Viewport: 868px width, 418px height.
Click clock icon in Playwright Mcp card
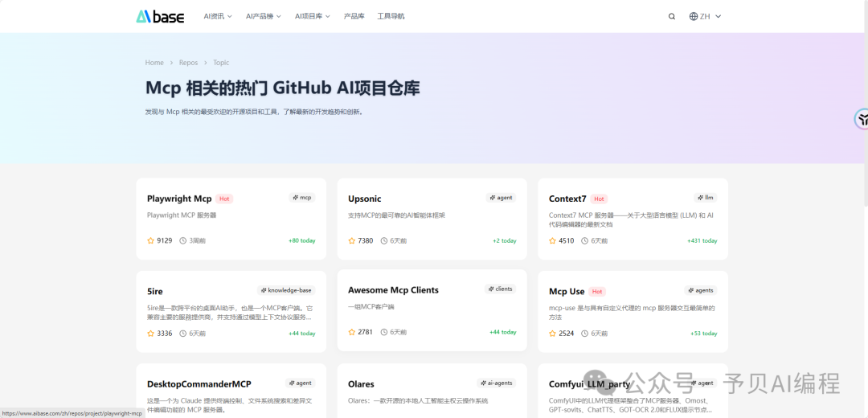coord(183,241)
